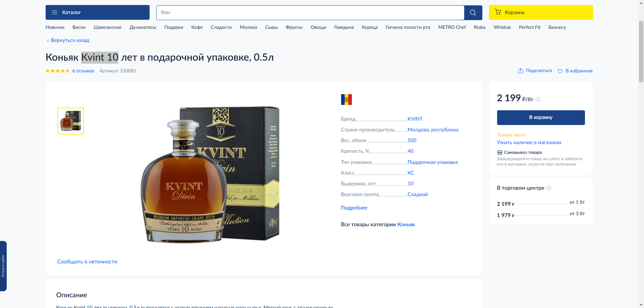
Task: Click the info icon beside В торговом центре
Action: tap(549, 188)
